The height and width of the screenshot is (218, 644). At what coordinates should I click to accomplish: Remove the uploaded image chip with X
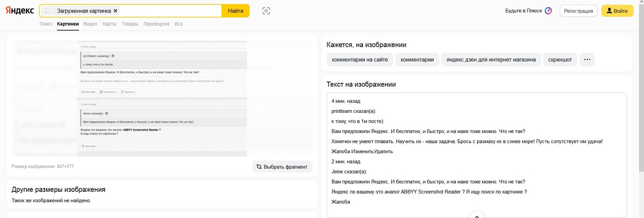coord(115,11)
